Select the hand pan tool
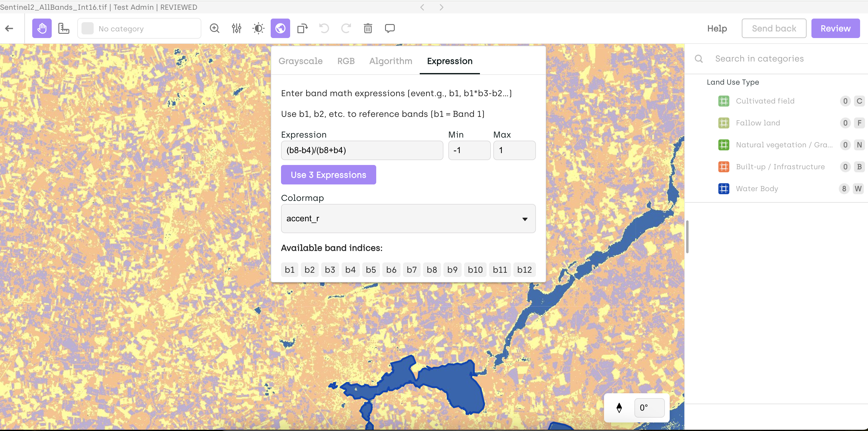This screenshot has width=868, height=431. 42,28
